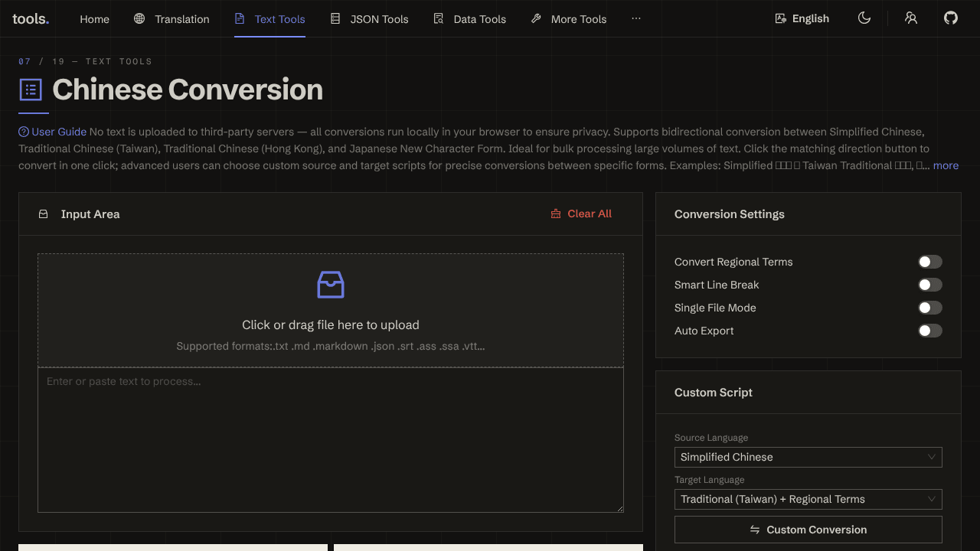The height and width of the screenshot is (551, 980).
Task: Click the Clear All trash icon
Action: click(556, 214)
